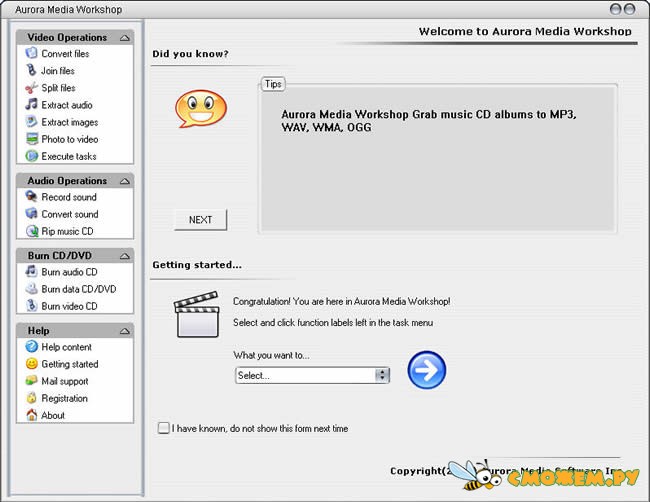Click the Extract images icon

(x=32, y=121)
